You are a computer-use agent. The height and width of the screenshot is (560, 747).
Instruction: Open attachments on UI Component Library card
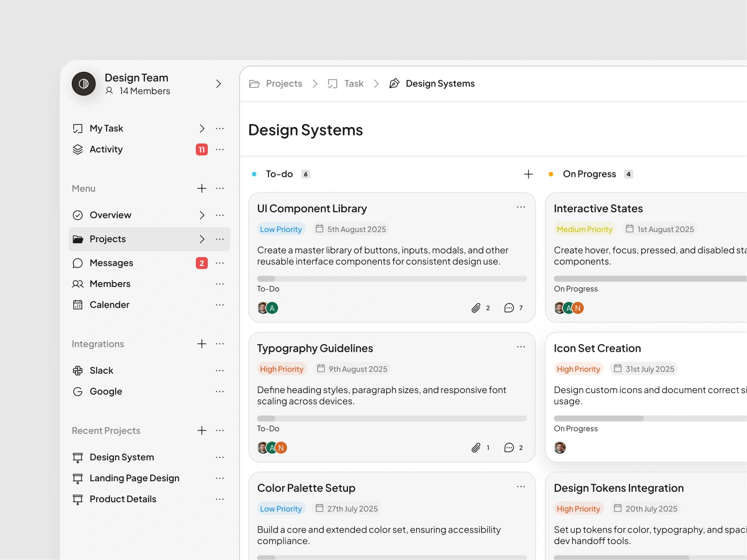click(x=476, y=308)
